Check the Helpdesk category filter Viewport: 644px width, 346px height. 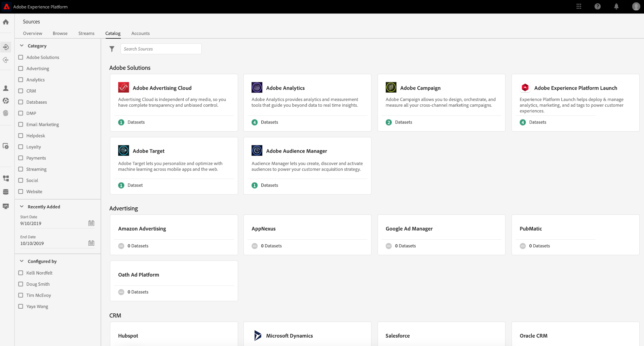(21, 136)
